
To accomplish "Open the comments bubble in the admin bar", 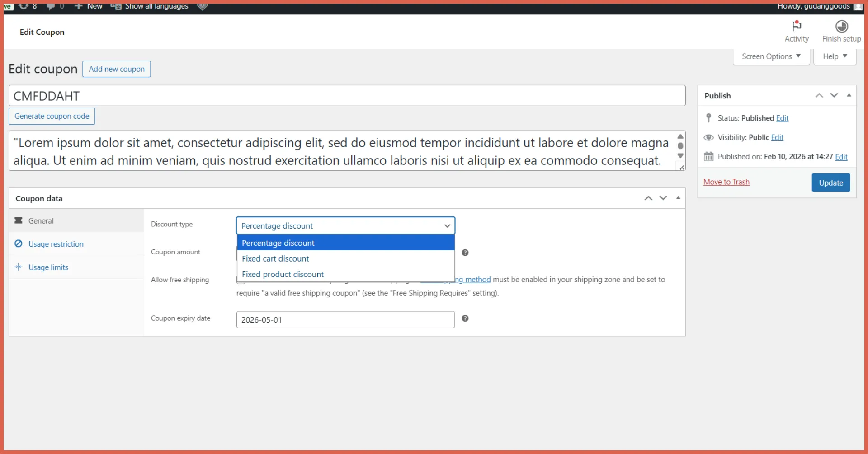I will (51, 6).
